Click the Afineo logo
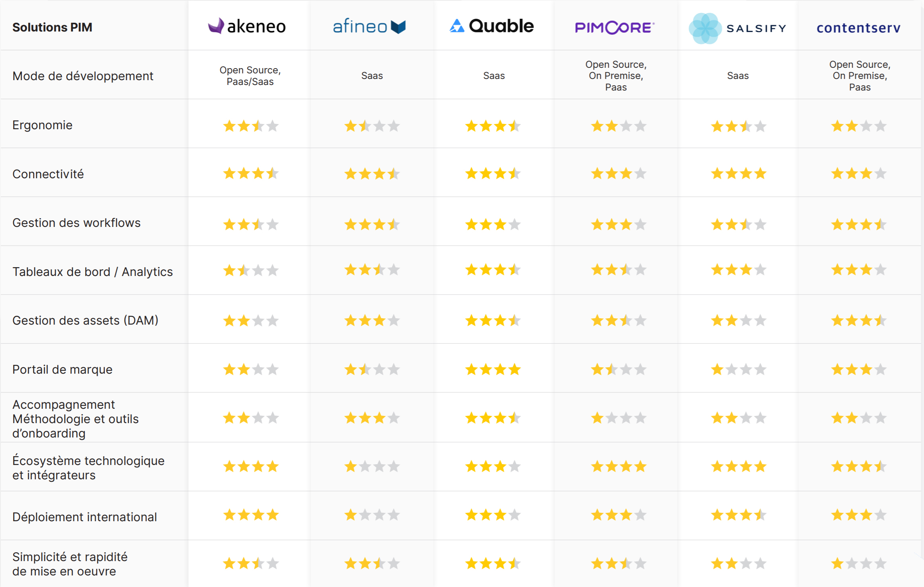924x587 pixels. 369,27
